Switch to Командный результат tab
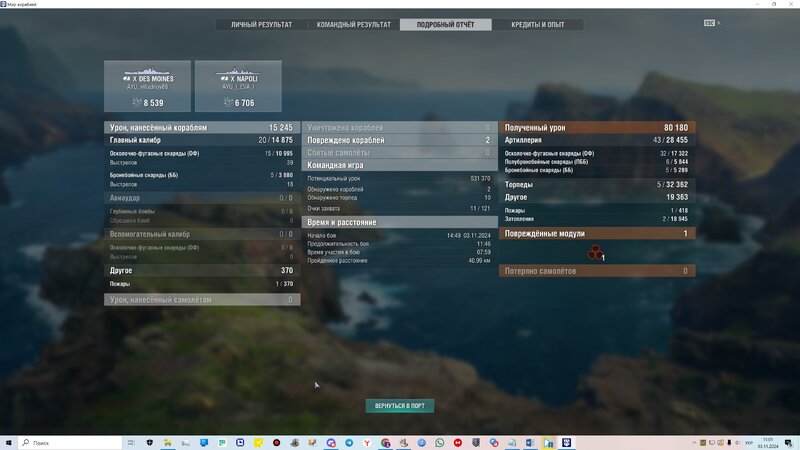The image size is (800, 450). coord(354,24)
